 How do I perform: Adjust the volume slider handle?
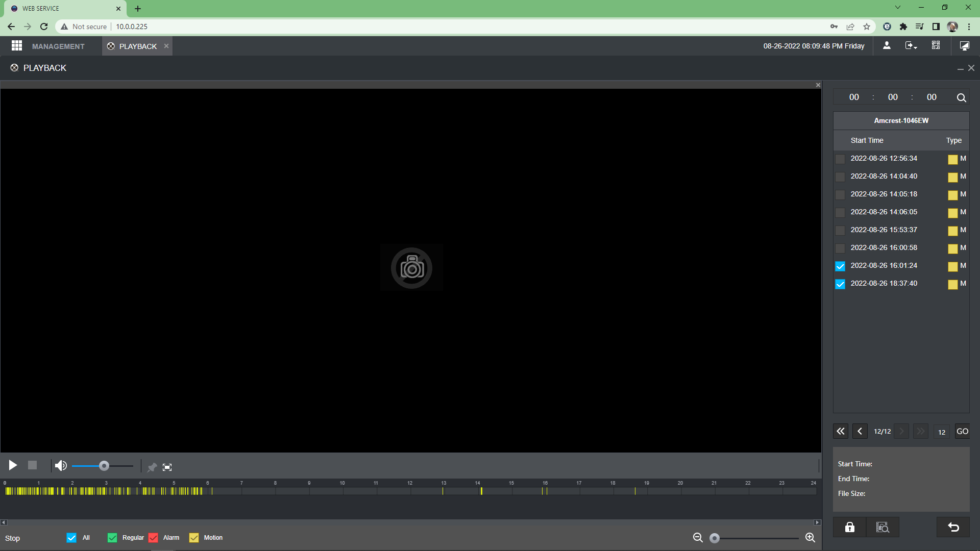point(104,466)
